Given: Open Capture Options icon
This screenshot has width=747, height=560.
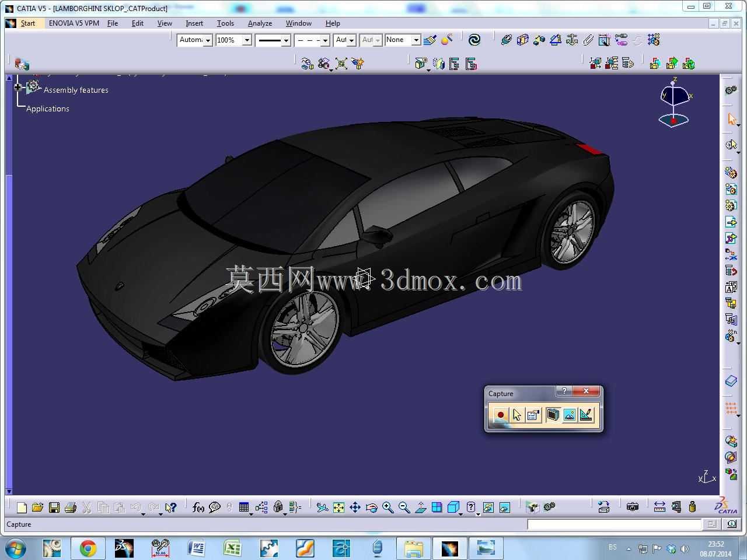Looking at the screenshot, I should (533, 415).
